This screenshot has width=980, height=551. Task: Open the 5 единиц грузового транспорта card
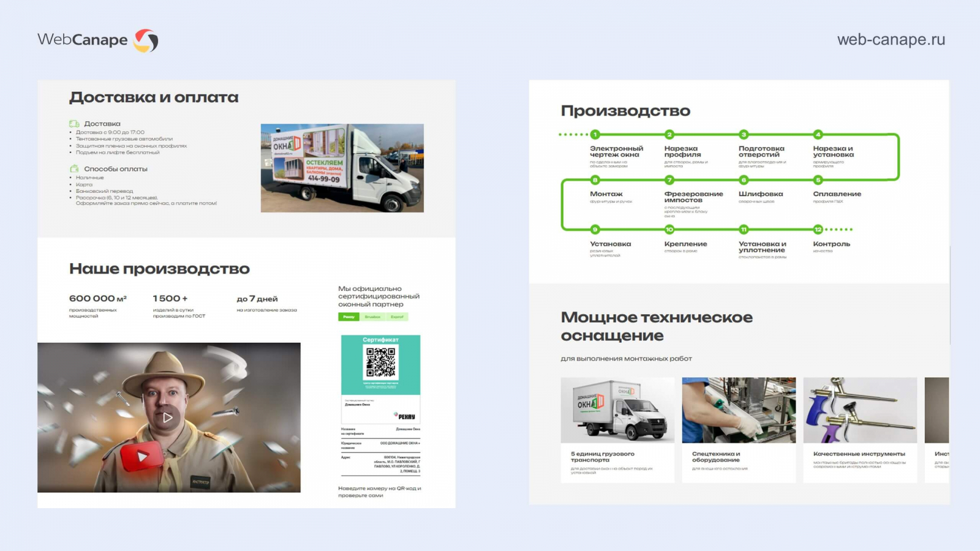point(617,430)
